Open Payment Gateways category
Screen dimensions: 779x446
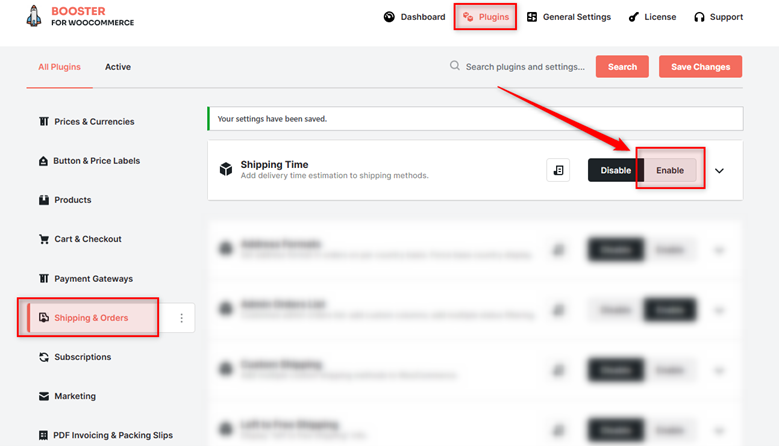(x=86, y=279)
